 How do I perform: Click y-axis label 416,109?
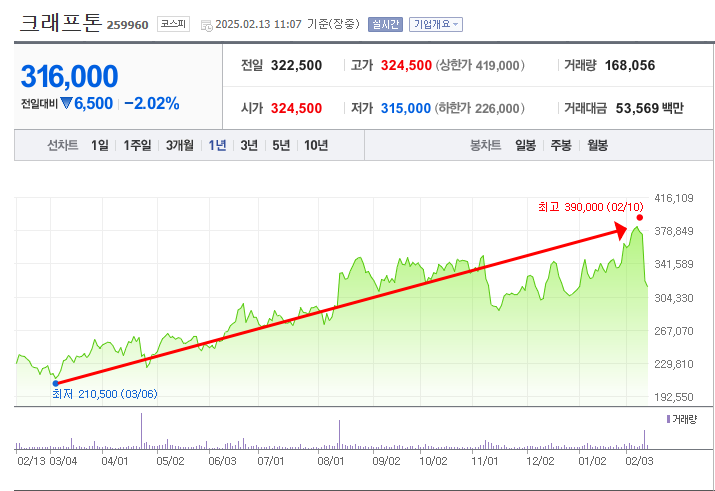click(674, 198)
